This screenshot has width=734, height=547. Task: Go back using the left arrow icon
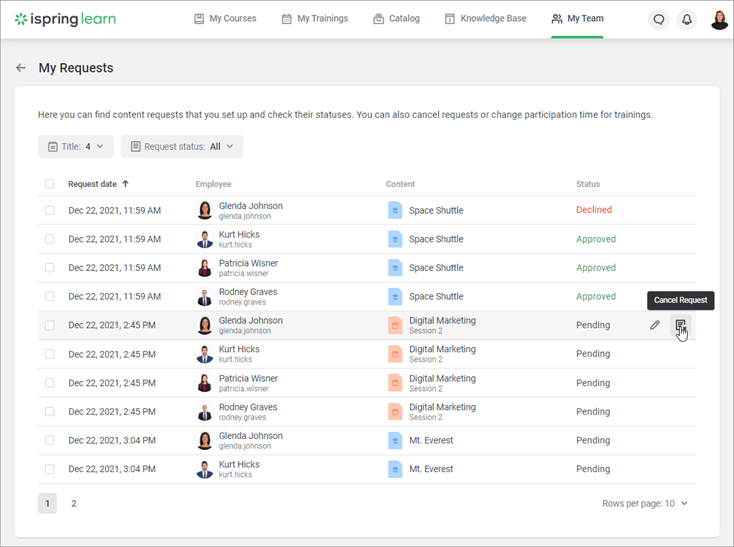pos(21,68)
